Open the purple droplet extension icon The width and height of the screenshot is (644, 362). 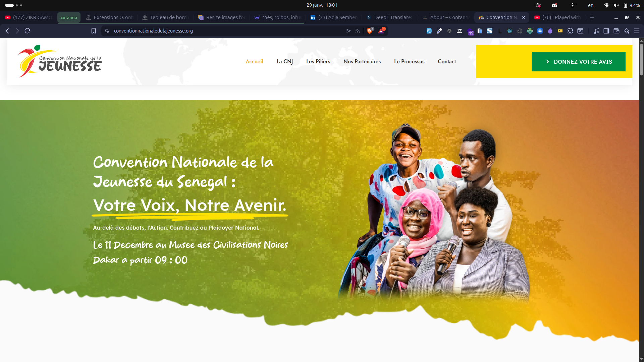click(x=550, y=31)
